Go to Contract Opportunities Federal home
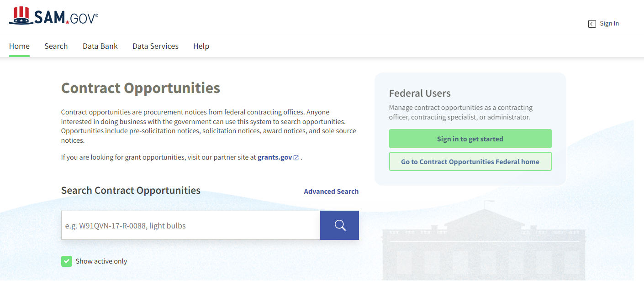Viewport: 644px width, 285px height. click(x=470, y=162)
